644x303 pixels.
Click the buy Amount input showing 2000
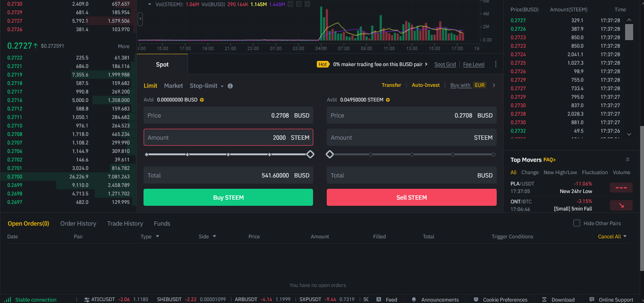pyautogui.click(x=229, y=137)
